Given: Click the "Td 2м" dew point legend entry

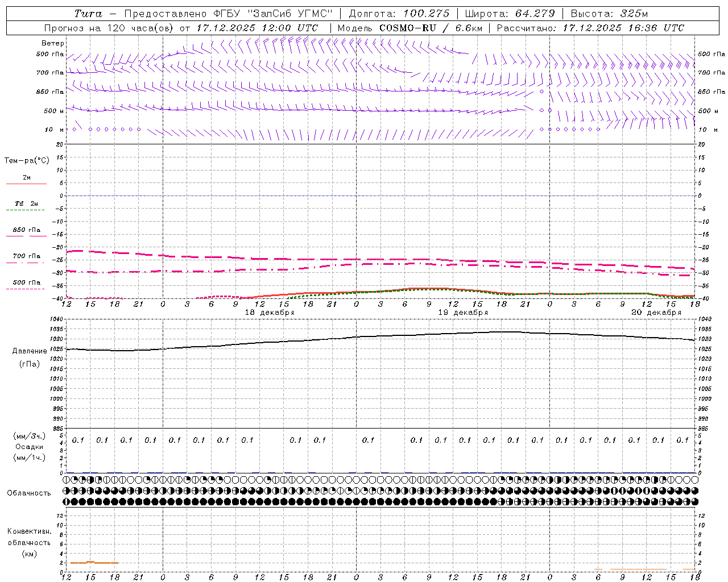Looking at the screenshot, I should click(27, 203).
